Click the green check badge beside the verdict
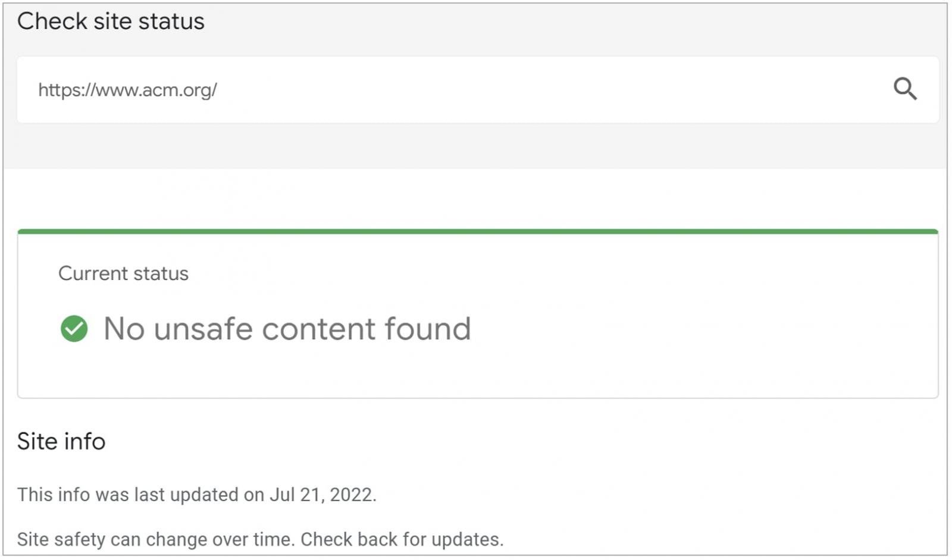 tap(74, 329)
